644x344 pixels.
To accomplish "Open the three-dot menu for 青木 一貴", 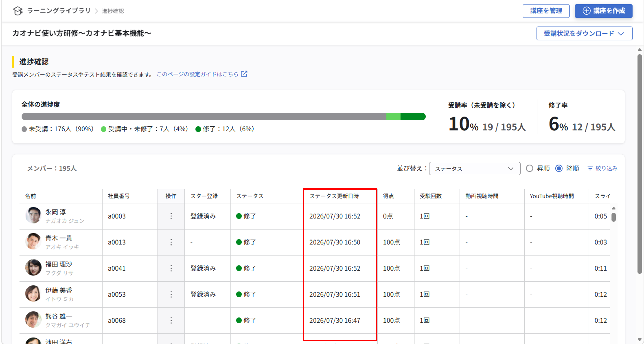I will (x=171, y=242).
